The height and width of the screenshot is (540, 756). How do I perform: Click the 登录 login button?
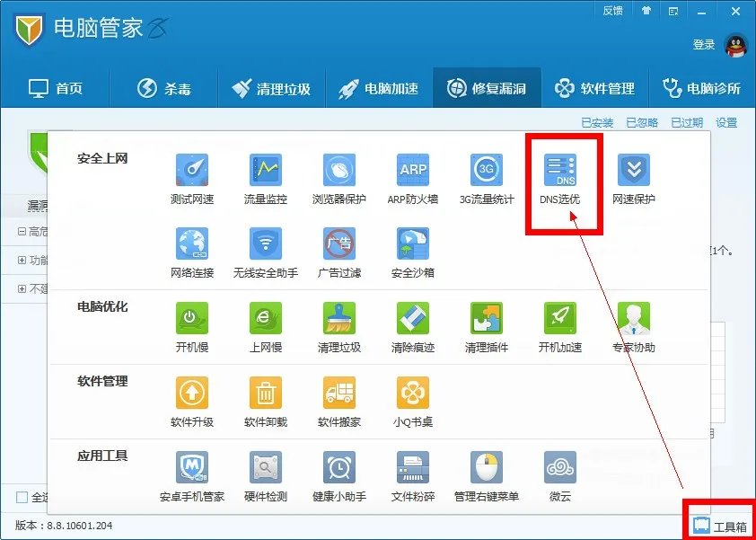pyautogui.click(x=704, y=43)
